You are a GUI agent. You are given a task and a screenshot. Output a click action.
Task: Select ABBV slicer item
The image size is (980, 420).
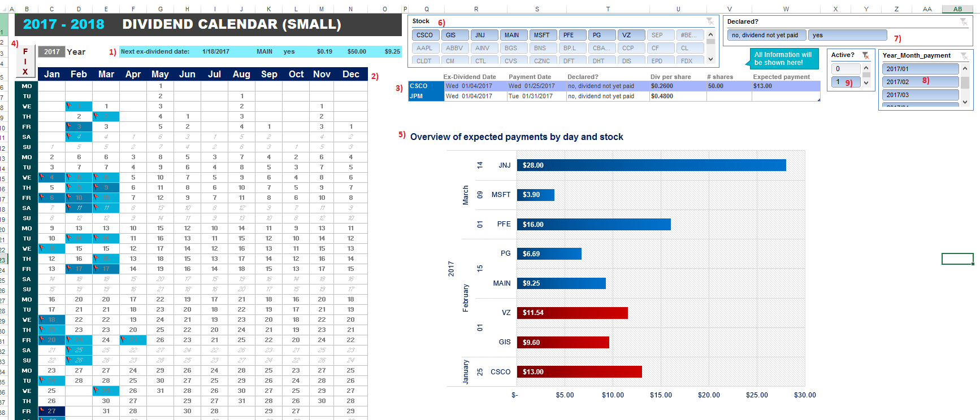pos(455,48)
